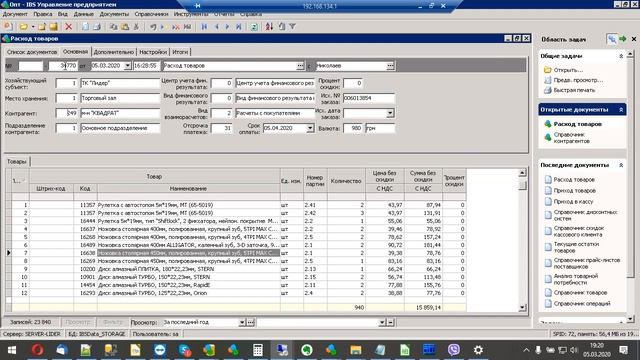Click 'Открыть...' in the task pane

[x=568, y=70]
